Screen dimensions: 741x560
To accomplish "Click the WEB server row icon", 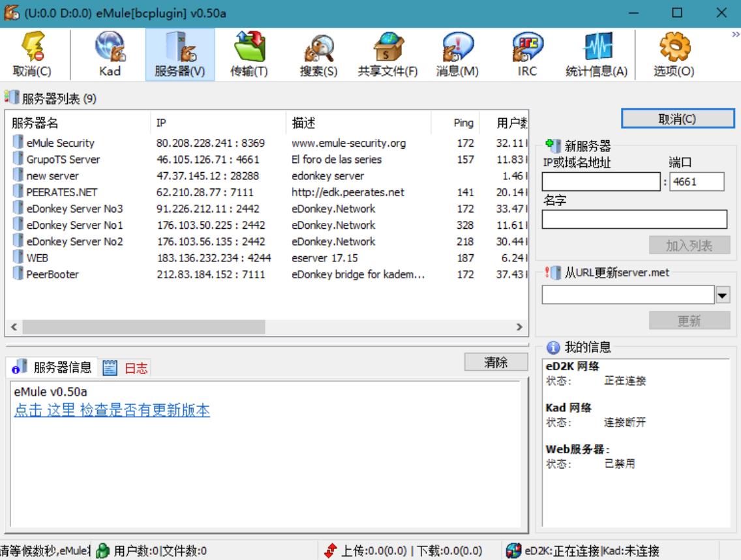I will pyautogui.click(x=18, y=258).
